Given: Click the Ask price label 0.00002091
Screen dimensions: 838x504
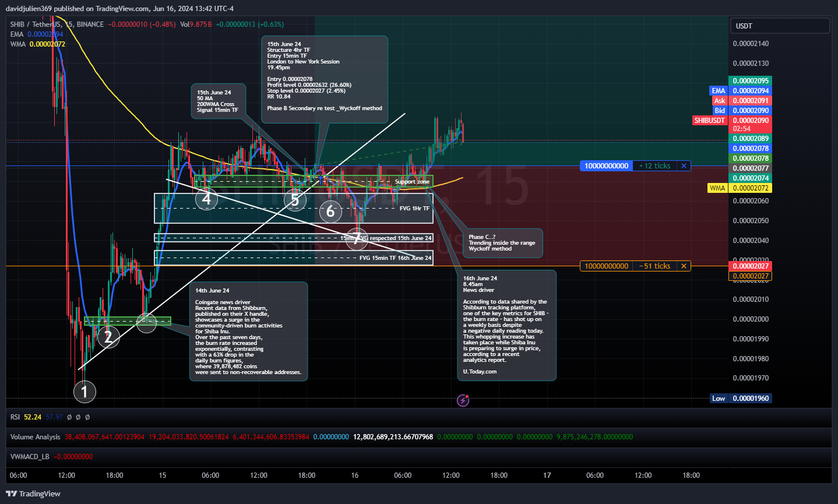Looking at the screenshot, I should pyautogui.click(x=751, y=101).
